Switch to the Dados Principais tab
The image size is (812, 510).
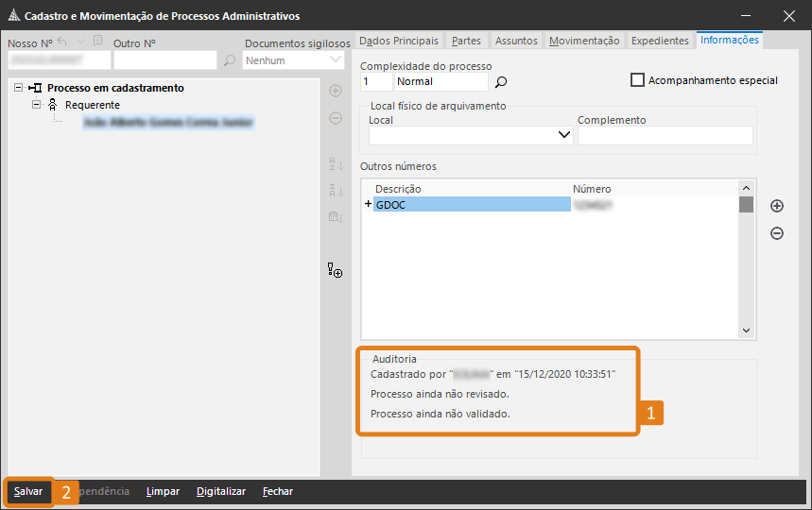[x=399, y=41]
